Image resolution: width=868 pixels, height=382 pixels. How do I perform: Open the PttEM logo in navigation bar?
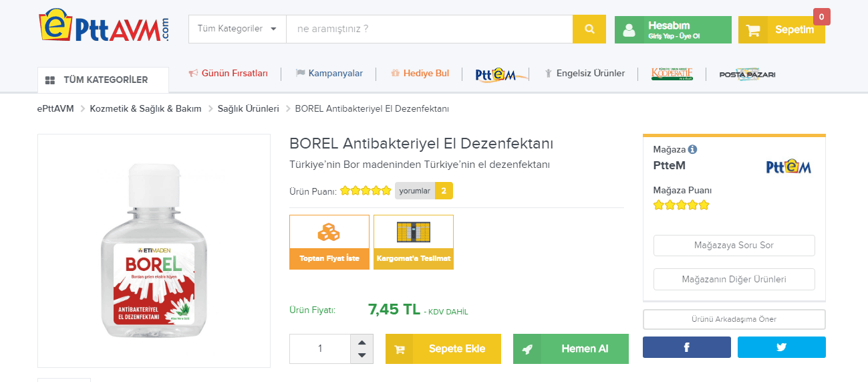500,74
